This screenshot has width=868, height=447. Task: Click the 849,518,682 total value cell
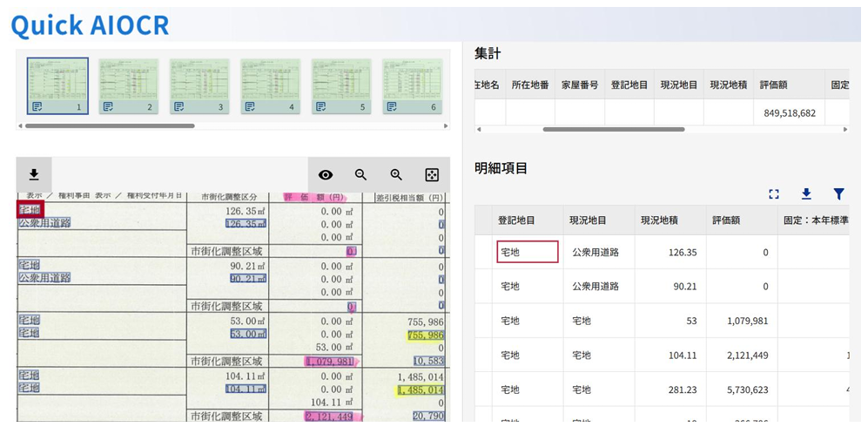[789, 112]
